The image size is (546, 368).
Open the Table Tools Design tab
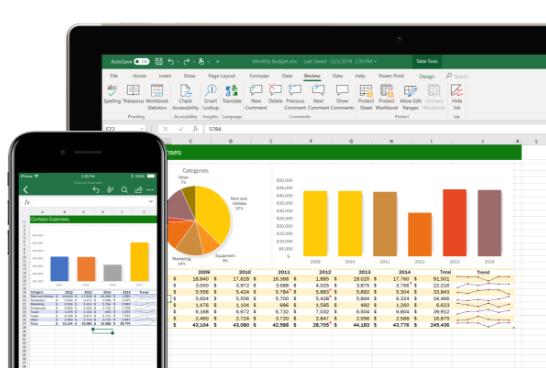pyautogui.click(x=427, y=77)
